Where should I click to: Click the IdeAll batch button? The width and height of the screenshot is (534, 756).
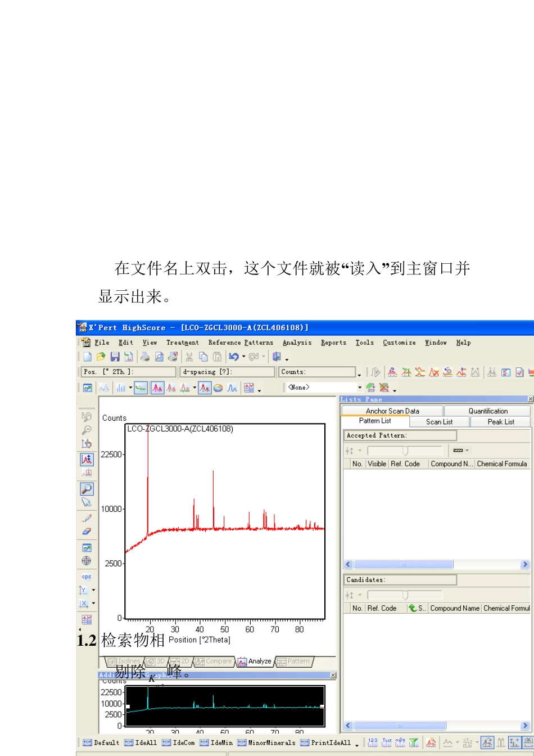point(141,742)
